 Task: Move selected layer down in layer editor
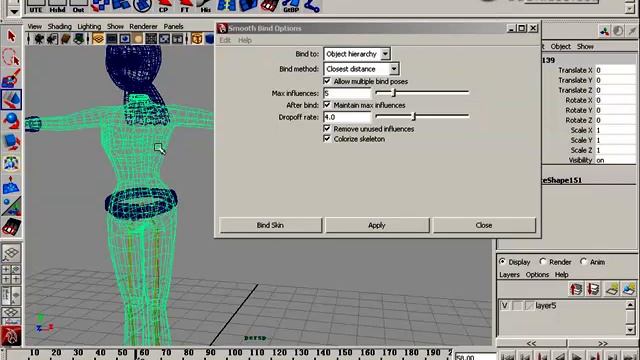point(593,289)
